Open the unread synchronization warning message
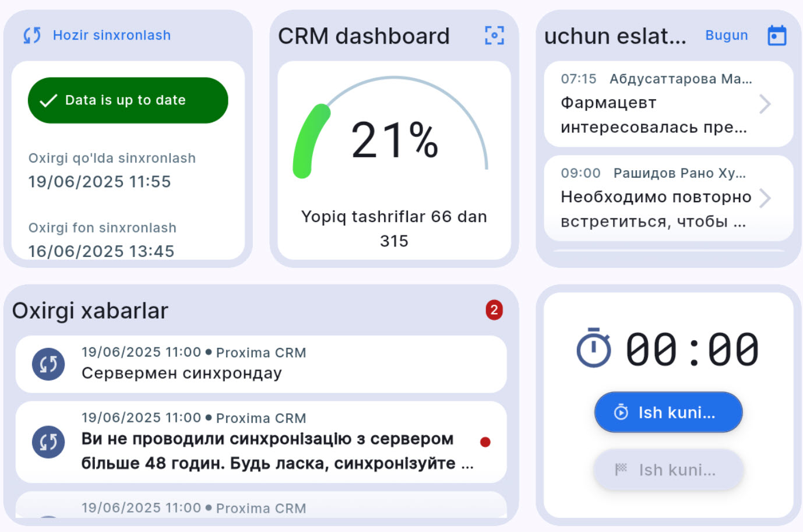 (x=268, y=442)
